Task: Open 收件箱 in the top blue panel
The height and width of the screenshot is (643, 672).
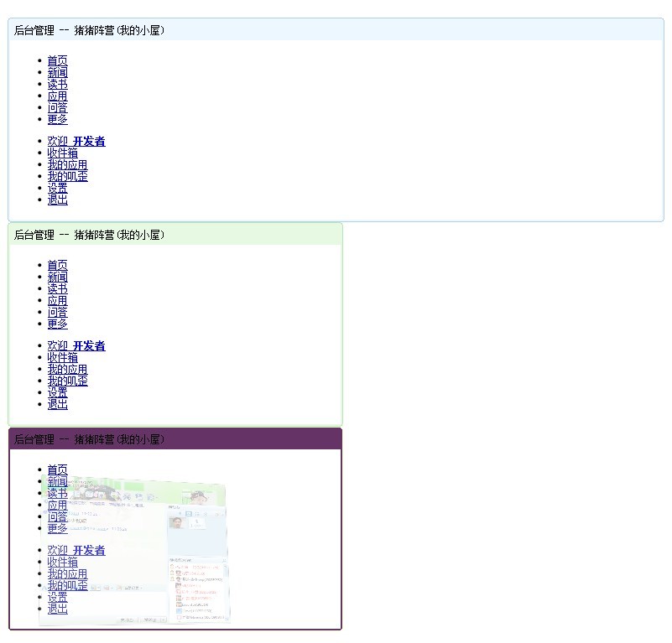Action: [x=62, y=153]
